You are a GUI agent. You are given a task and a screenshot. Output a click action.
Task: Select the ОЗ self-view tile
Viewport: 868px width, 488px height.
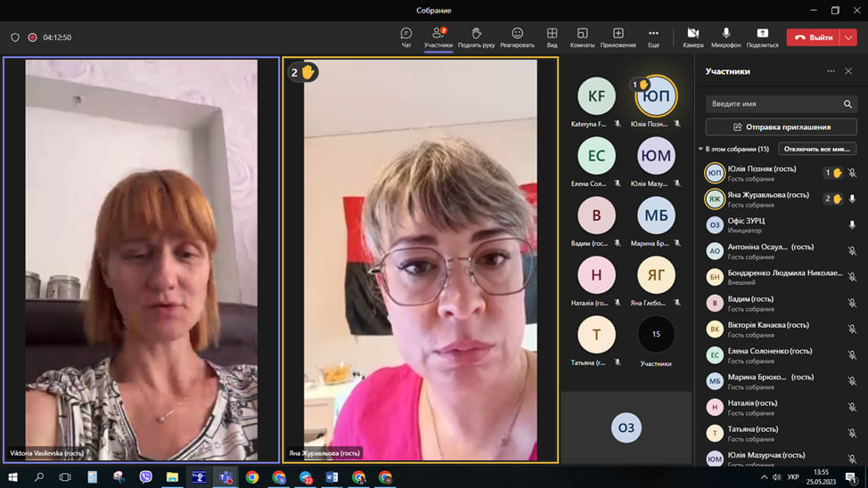[x=626, y=427]
